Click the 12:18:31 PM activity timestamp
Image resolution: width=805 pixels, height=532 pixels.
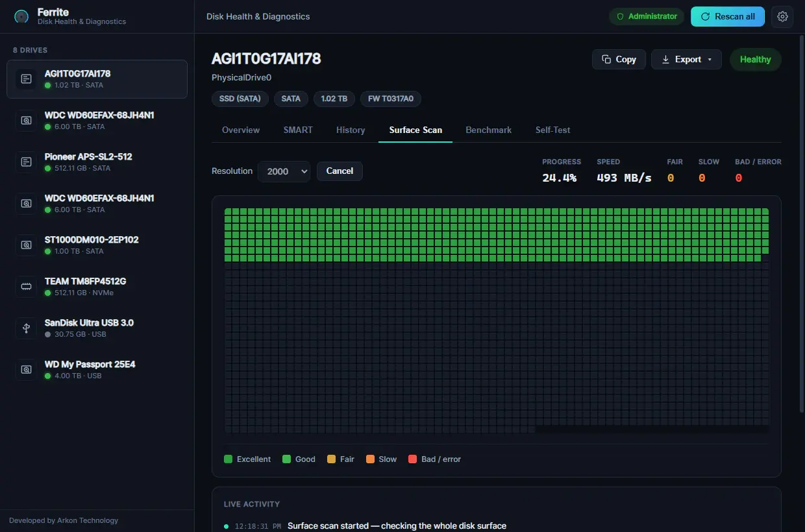[258, 526]
